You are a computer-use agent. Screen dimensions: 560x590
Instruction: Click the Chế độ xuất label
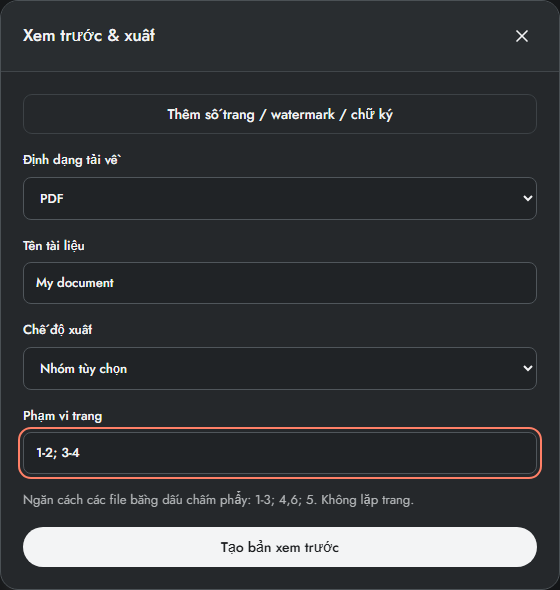click(58, 330)
